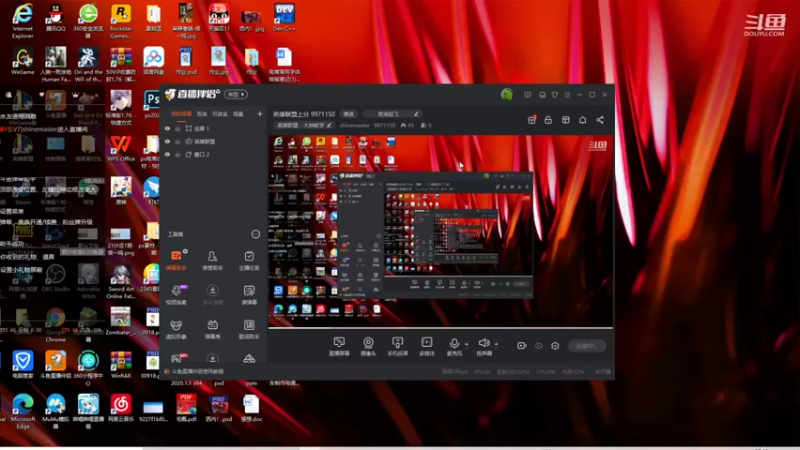Open PK tool with red badge
The height and width of the screenshot is (450, 800).
pos(177,358)
